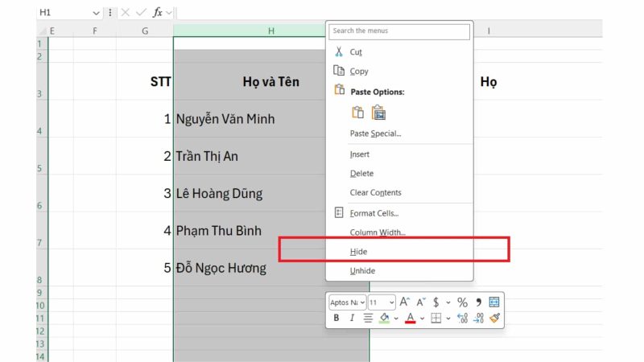This screenshot has height=362, width=644.
Task: Click the three-dot handle beside Name Box
Action: [110, 13]
